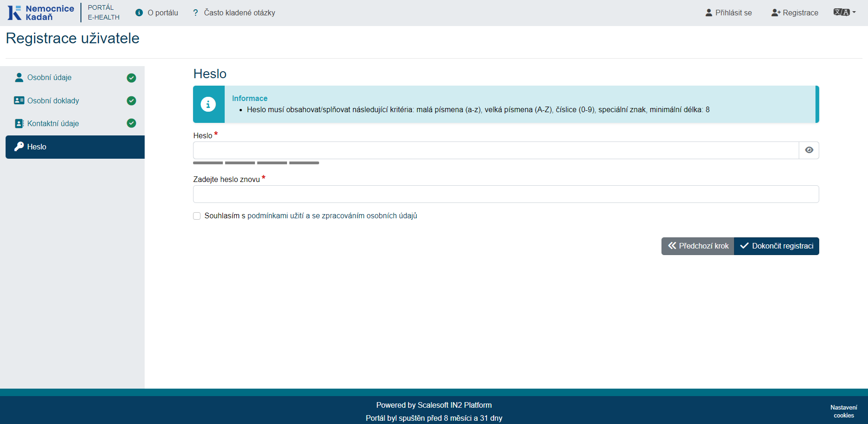
Task: Check the Souhlasím s podmínkami checkbox
Action: click(x=197, y=216)
